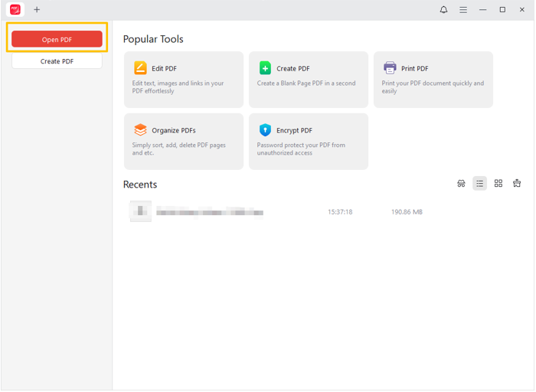
Task: Select the blurred recent file name
Action: [x=210, y=212]
